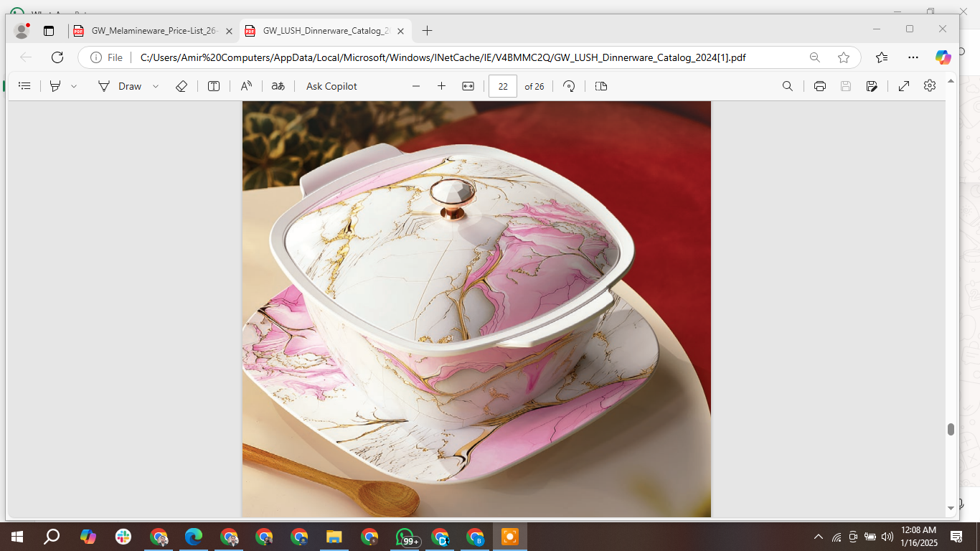Image resolution: width=980 pixels, height=551 pixels.
Task: Zoom in the PDF page
Action: [x=441, y=86]
